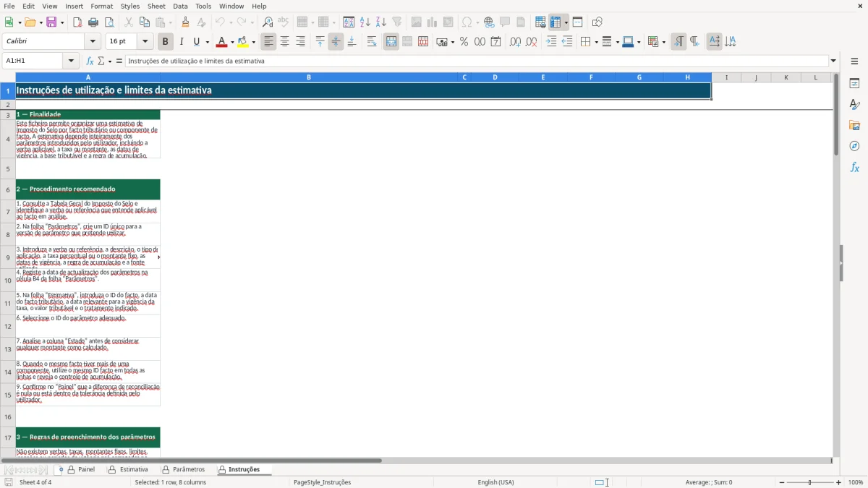Click Delete Decimal Place icon
The width and height of the screenshot is (868, 488).
point(531,42)
